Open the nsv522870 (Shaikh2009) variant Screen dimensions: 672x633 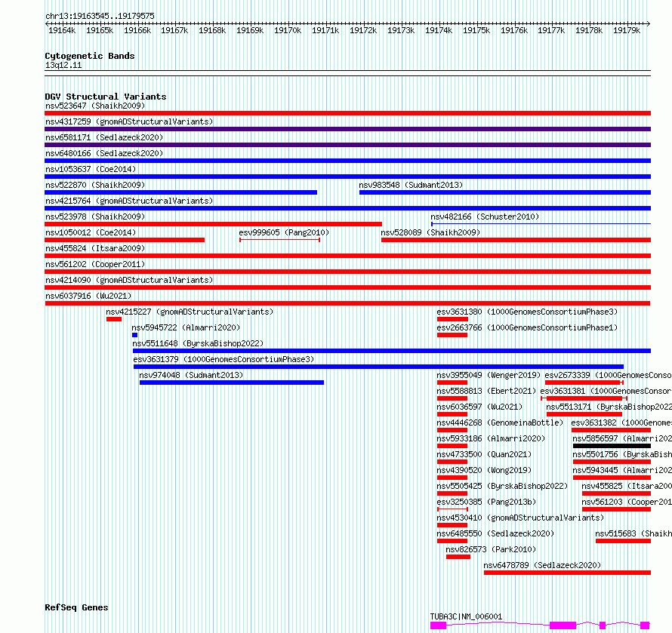95,185
